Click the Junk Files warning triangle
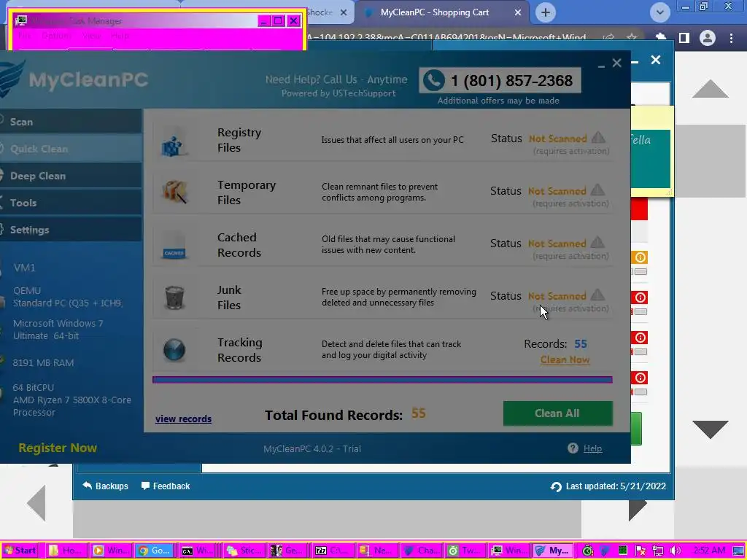The image size is (747, 560). pos(598,295)
